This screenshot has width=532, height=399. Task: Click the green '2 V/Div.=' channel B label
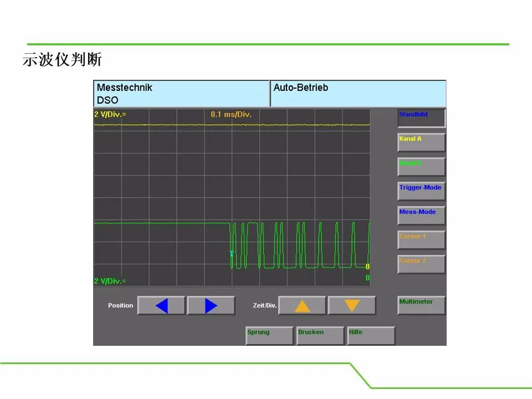(110, 281)
